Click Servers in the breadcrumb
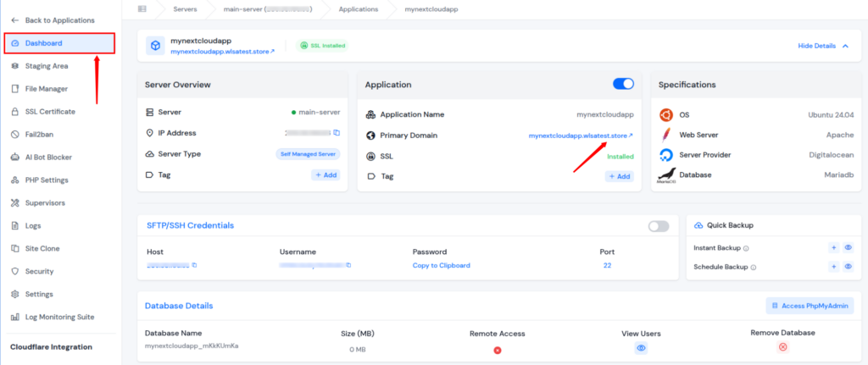 pyautogui.click(x=185, y=9)
